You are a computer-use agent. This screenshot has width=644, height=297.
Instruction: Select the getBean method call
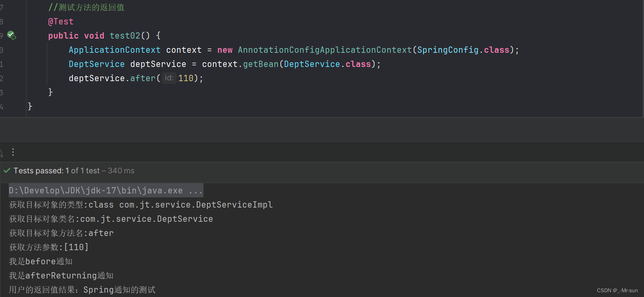click(261, 64)
